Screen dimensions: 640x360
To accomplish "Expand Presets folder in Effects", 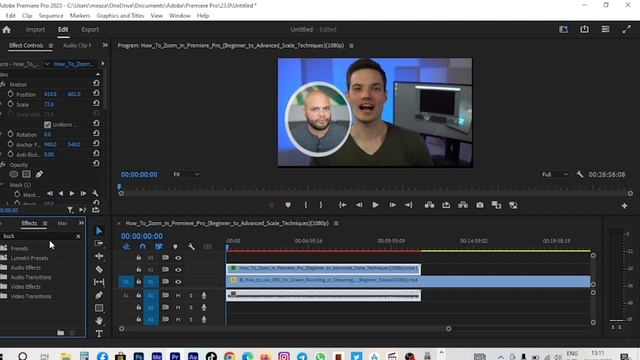I will pyautogui.click(x=4, y=248).
